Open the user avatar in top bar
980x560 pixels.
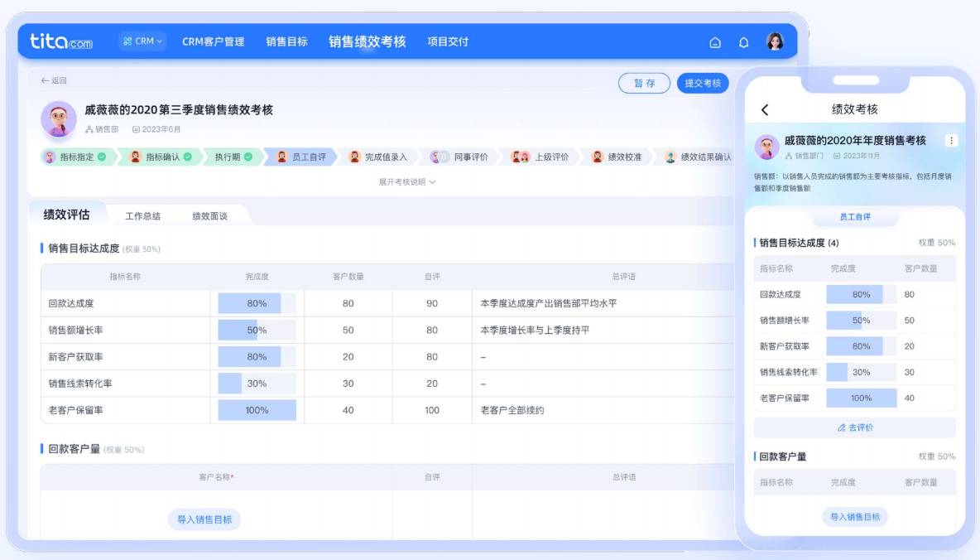tap(775, 41)
